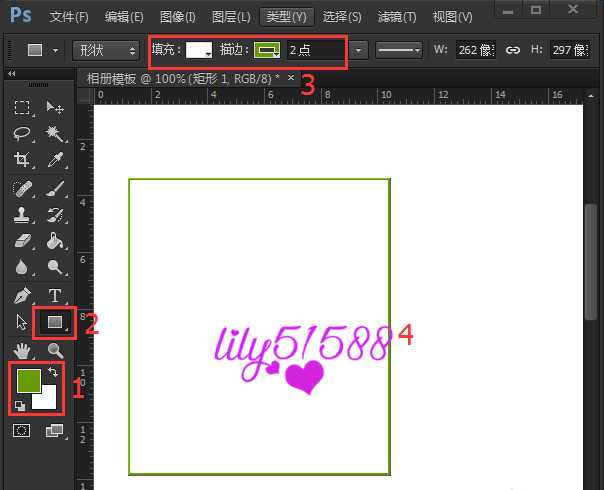Select the Paint Bucket tool
Image resolution: width=604 pixels, height=490 pixels.
pyautogui.click(x=55, y=241)
